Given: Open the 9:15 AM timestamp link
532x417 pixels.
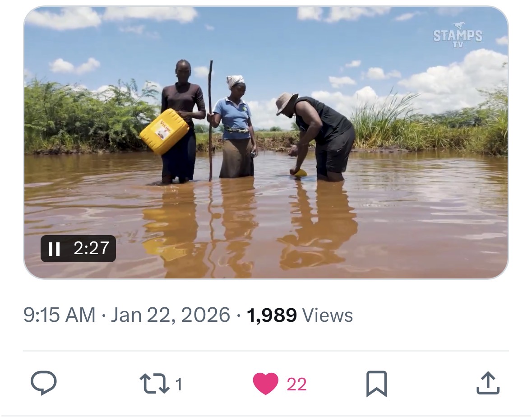Looking at the screenshot, I should (59, 315).
